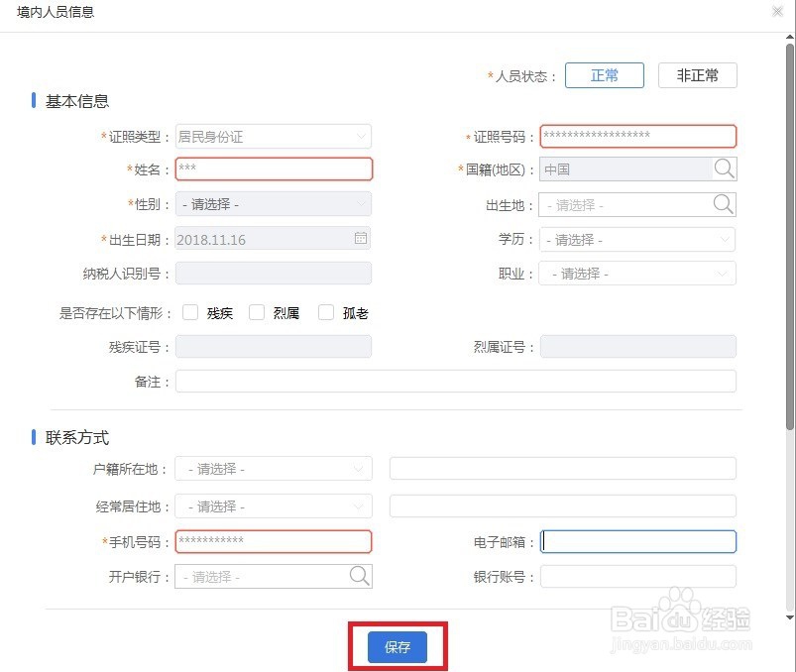This screenshot has height=672, width=796.
Task: Click the 联系方式 section heading
Action: click(x=77, y=437)
